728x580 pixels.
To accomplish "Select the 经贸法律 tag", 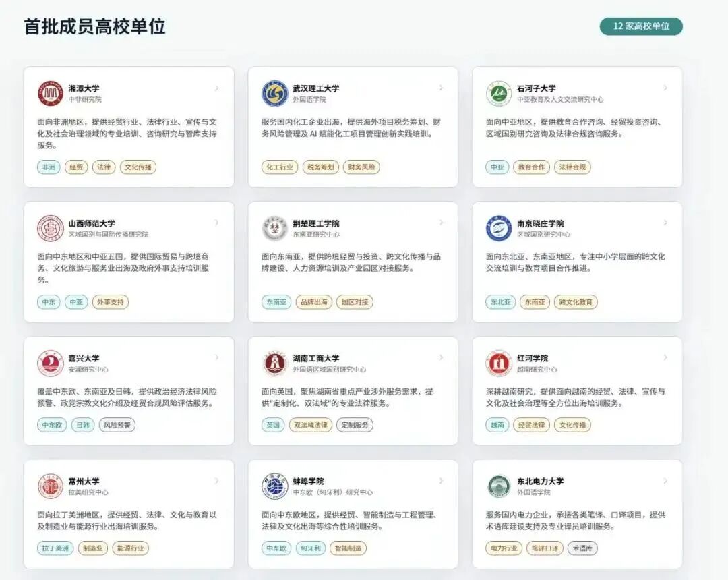I will tap(532, 425).
